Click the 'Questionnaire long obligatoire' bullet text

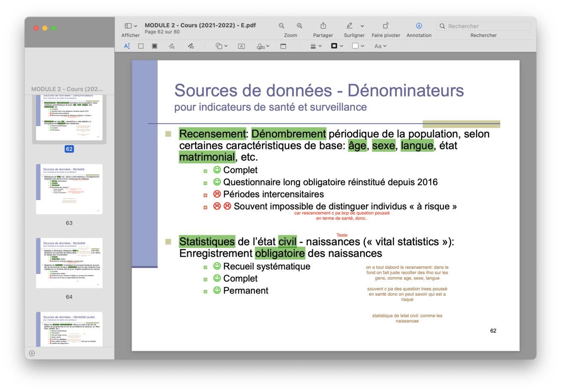pyautogui.click(x=331, y=182)
